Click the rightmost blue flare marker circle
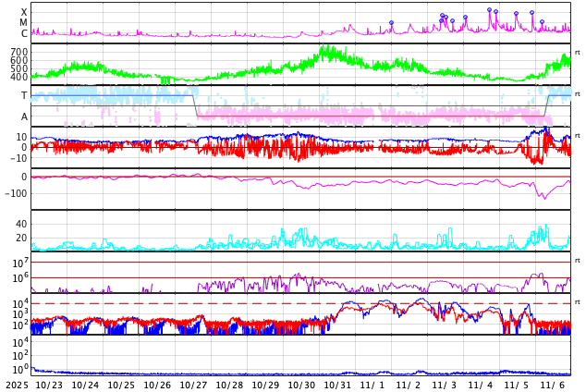This screenshot has height=392, width=586. click(542, 21)
